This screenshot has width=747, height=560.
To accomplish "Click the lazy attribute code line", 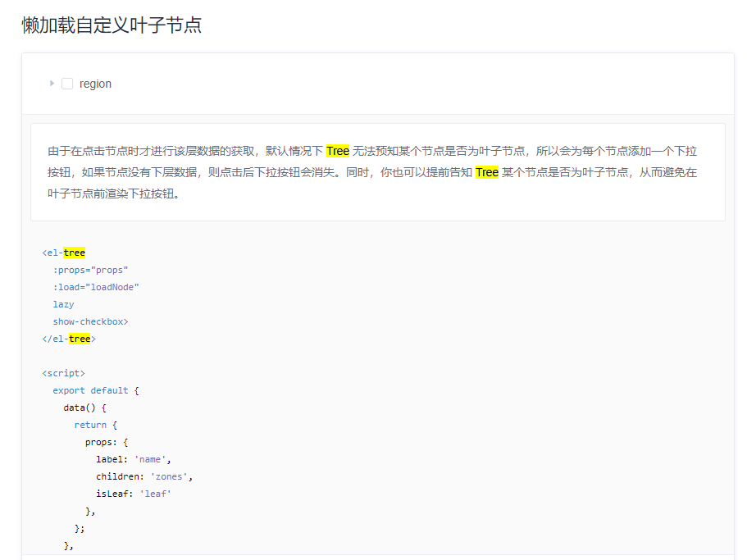I will [63, 304].
